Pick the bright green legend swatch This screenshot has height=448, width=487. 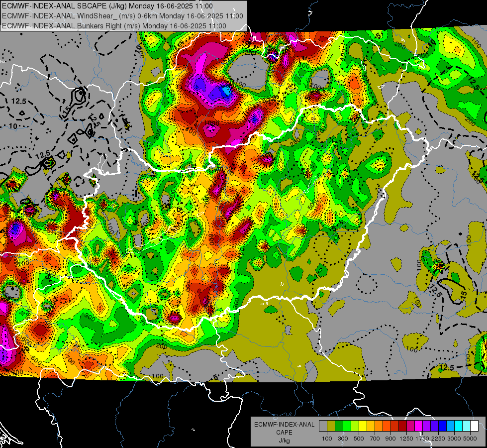347,426
